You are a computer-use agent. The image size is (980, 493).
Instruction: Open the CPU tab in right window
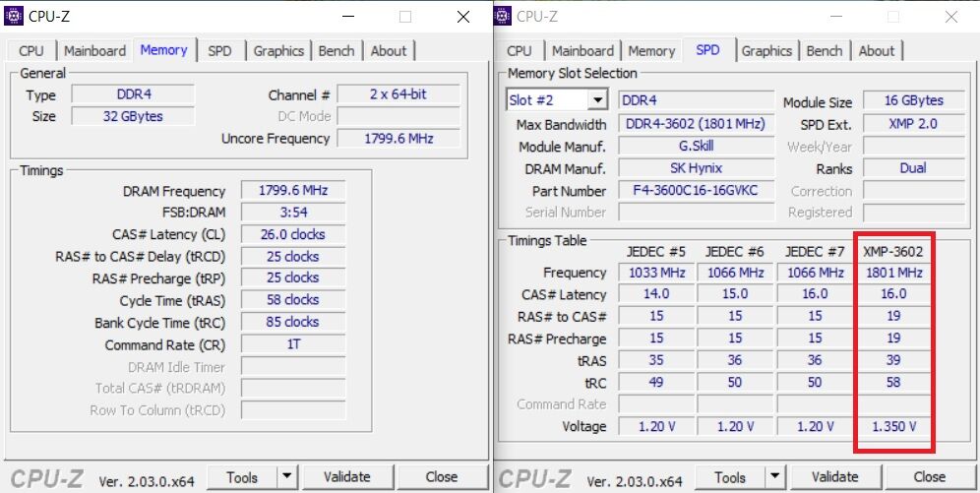(520, 50)
